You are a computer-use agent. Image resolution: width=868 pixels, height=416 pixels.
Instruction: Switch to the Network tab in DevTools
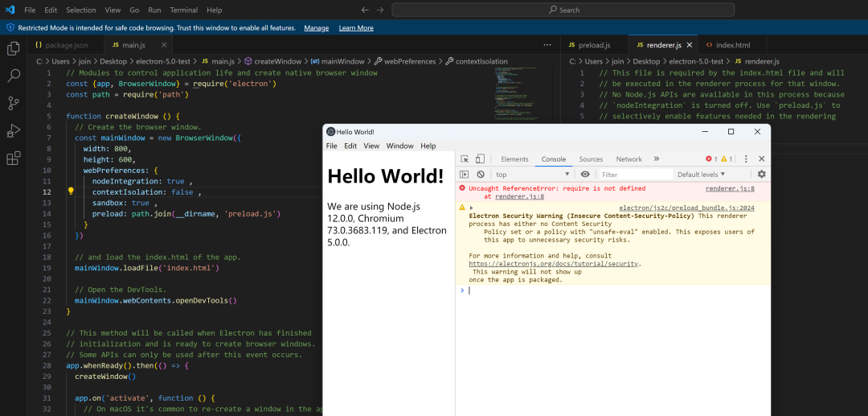628,159
